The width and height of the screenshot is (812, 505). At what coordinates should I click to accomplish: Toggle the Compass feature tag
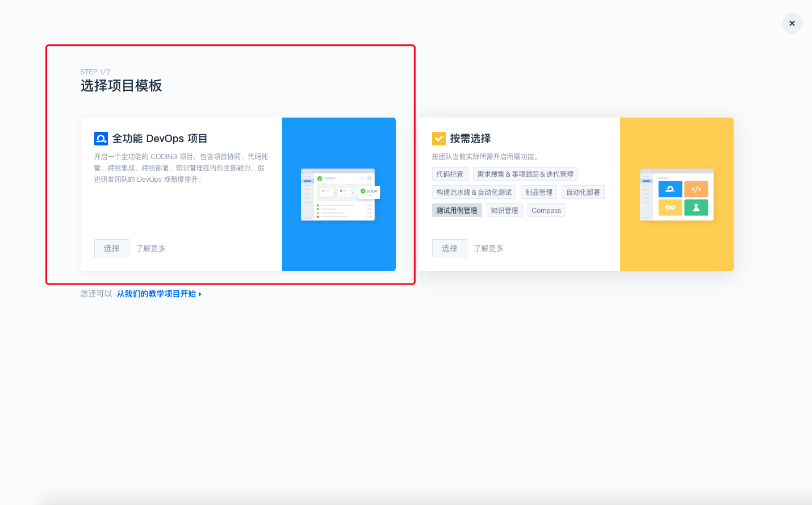click(x=546, y=211)
